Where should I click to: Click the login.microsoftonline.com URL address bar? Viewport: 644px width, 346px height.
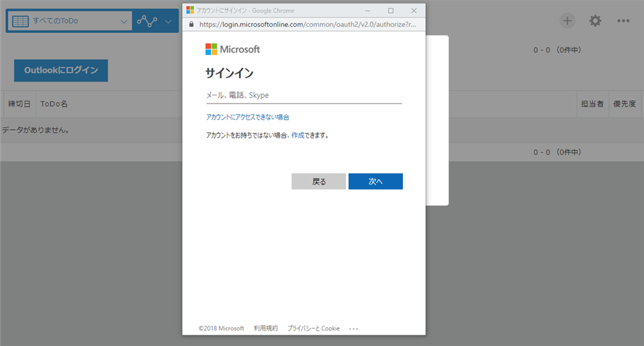308,24
